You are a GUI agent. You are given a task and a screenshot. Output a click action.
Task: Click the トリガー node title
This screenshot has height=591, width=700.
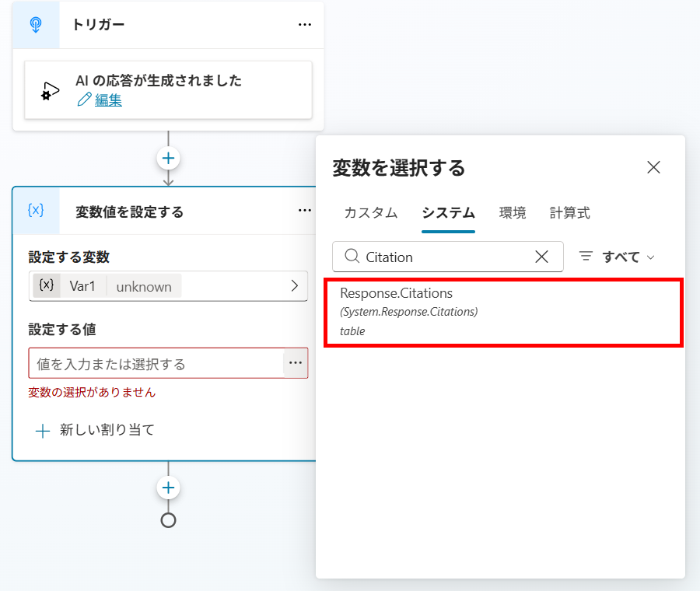[98, 25]
